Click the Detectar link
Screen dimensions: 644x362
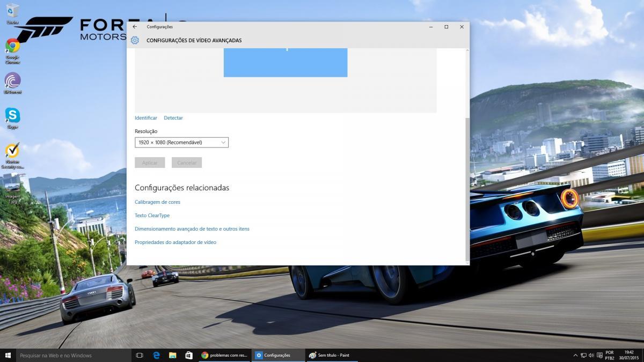point(173,118)
